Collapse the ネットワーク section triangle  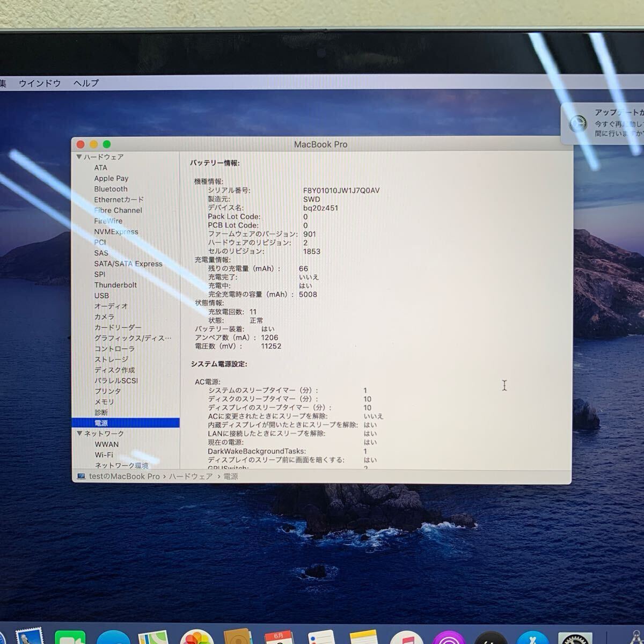click(x=79, y=433)
